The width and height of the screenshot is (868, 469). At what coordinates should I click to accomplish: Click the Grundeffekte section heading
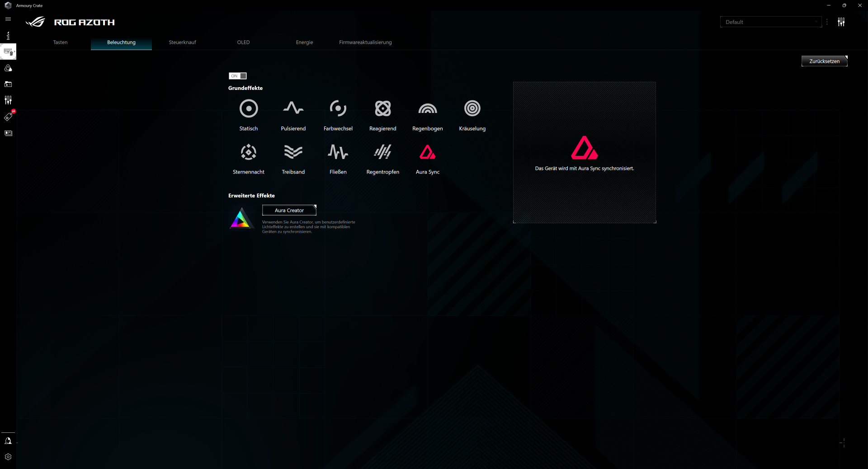tap(245, 88)
